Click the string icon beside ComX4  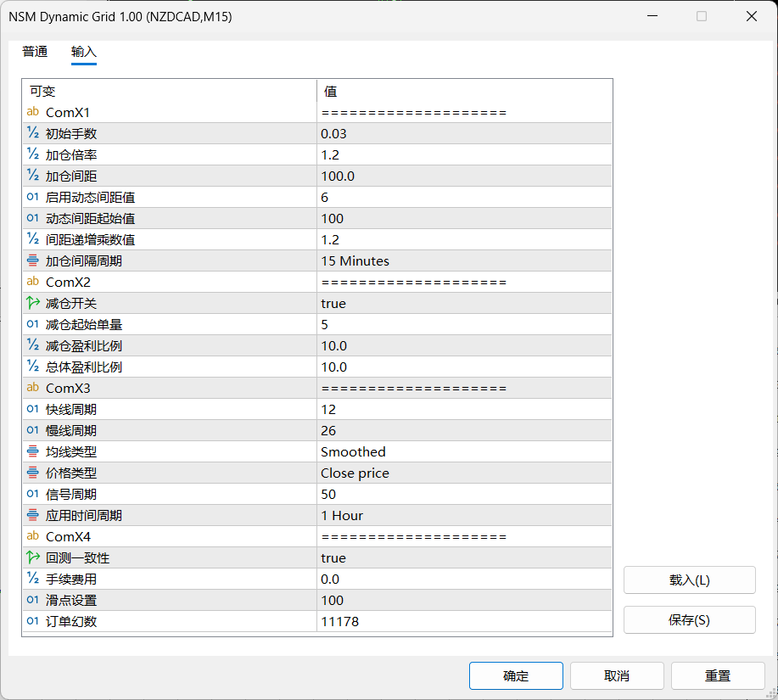pos(33,536)
